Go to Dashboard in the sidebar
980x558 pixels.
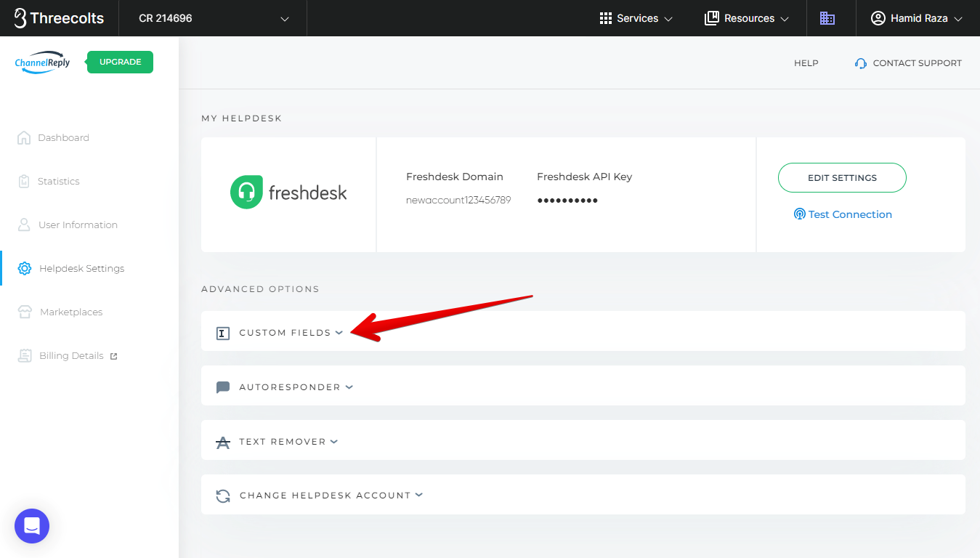[63, 137]
